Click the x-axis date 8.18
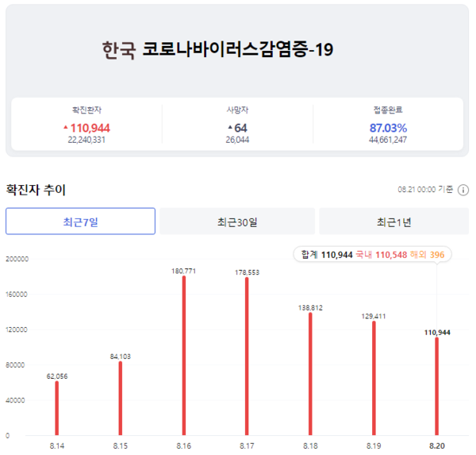 pos(310,446)
